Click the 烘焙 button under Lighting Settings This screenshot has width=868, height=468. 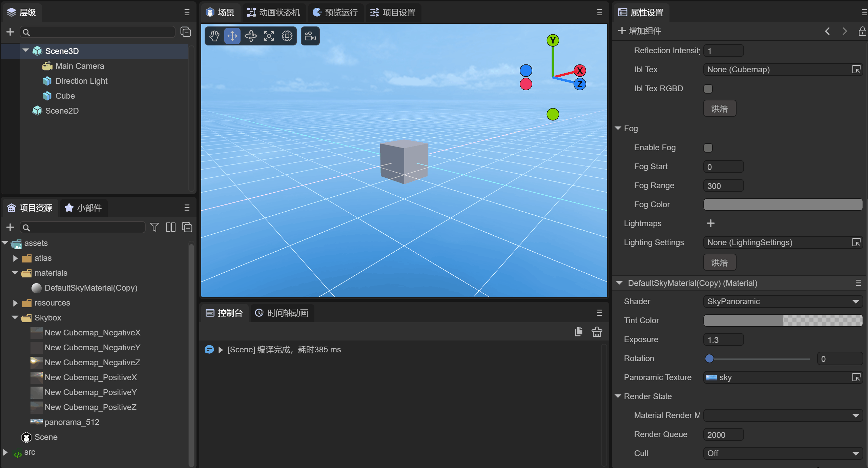click(x=720, y=262)
